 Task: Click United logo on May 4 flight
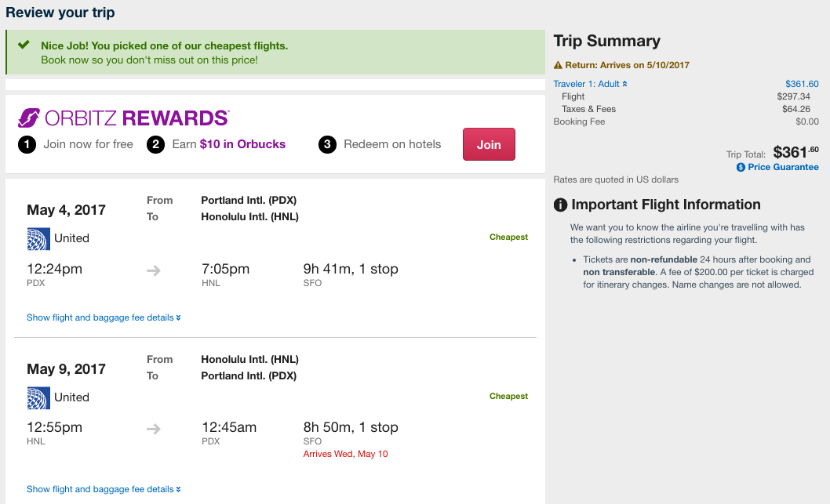click(x=38, y=238)
